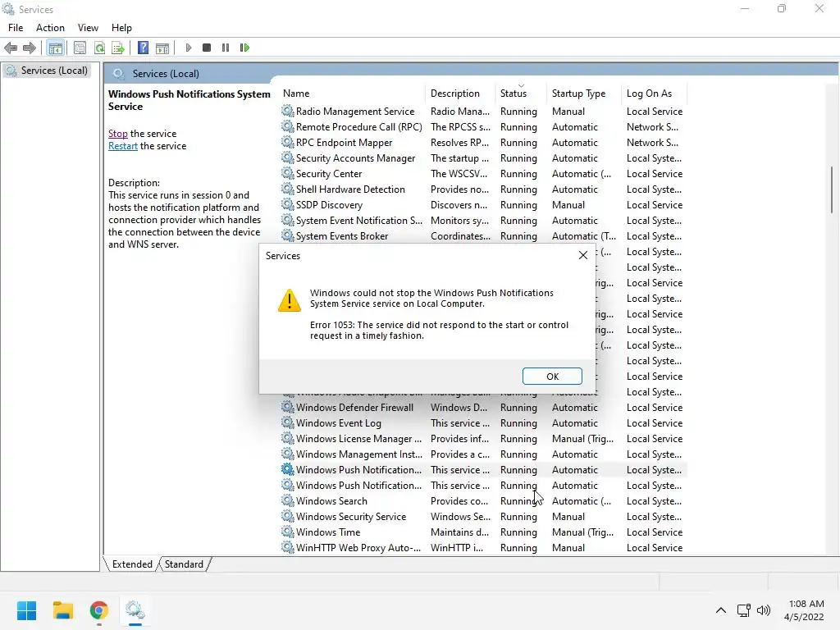Image resolution: width=840 pixels, height=630 pixels.
Task: Close the Services error dialog
Action: click(583, 256)
